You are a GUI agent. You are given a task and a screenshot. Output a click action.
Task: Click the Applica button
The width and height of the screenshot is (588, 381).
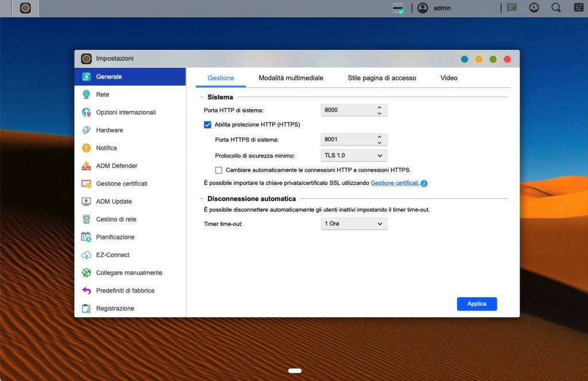[477, 304]
